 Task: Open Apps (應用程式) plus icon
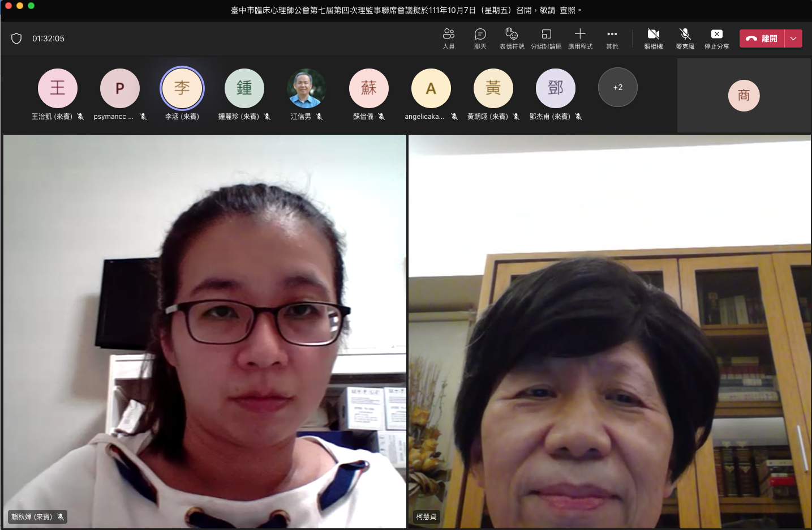(580, 39)
